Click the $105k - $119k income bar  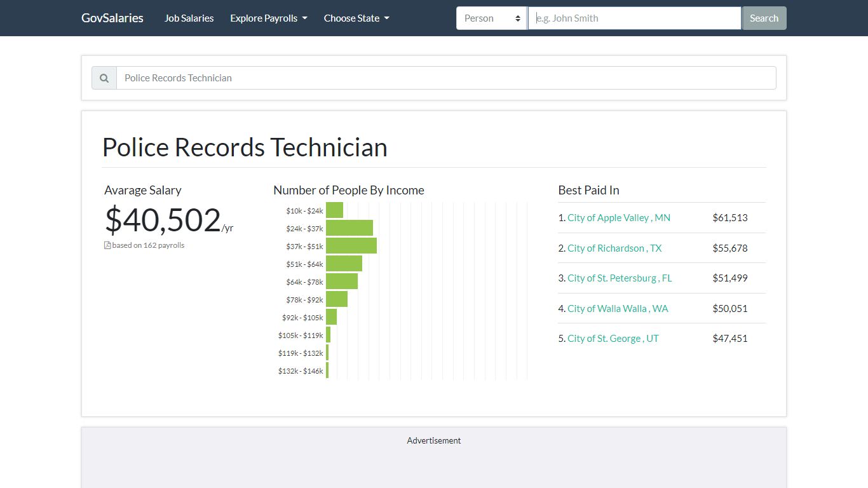click(x=328, y=335)
